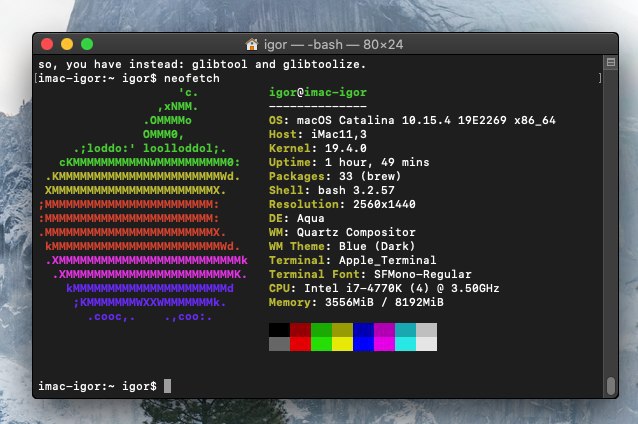Click the bright green color block
Viewport: 638px width, 424px height.
pyautogui.click(x=321, y=344)
